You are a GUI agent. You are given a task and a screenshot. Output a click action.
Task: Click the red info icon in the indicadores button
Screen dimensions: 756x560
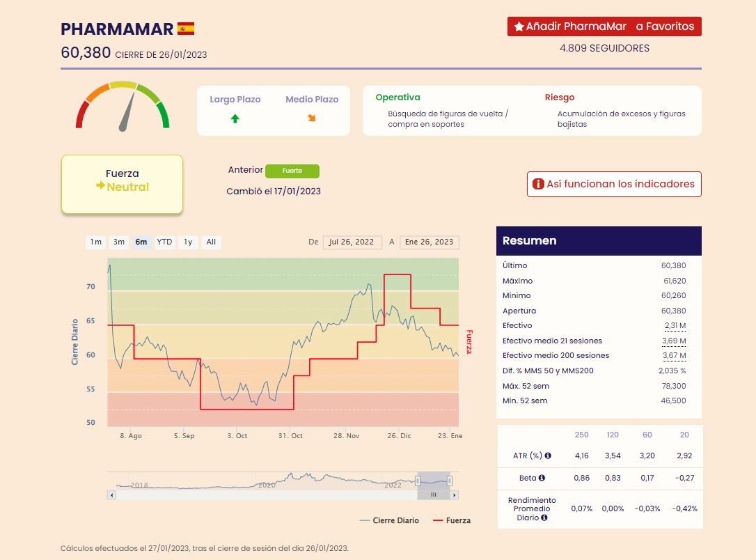(x=538, y=184)
